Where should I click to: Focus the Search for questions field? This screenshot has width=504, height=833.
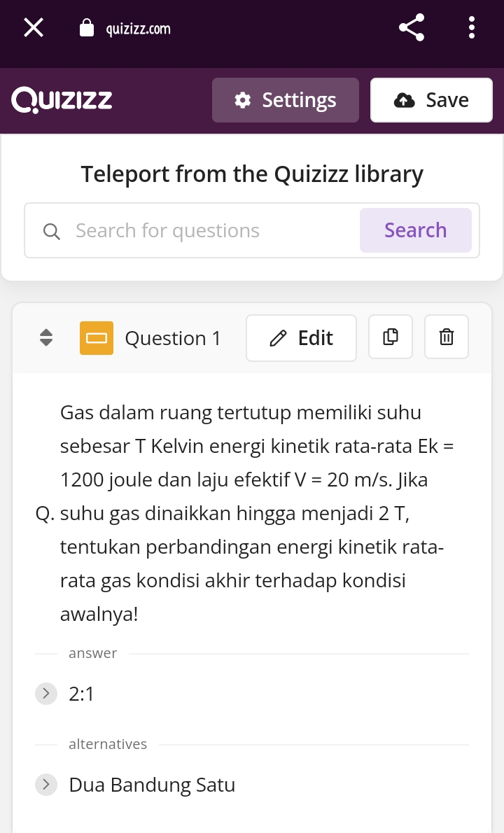(210, 230)
